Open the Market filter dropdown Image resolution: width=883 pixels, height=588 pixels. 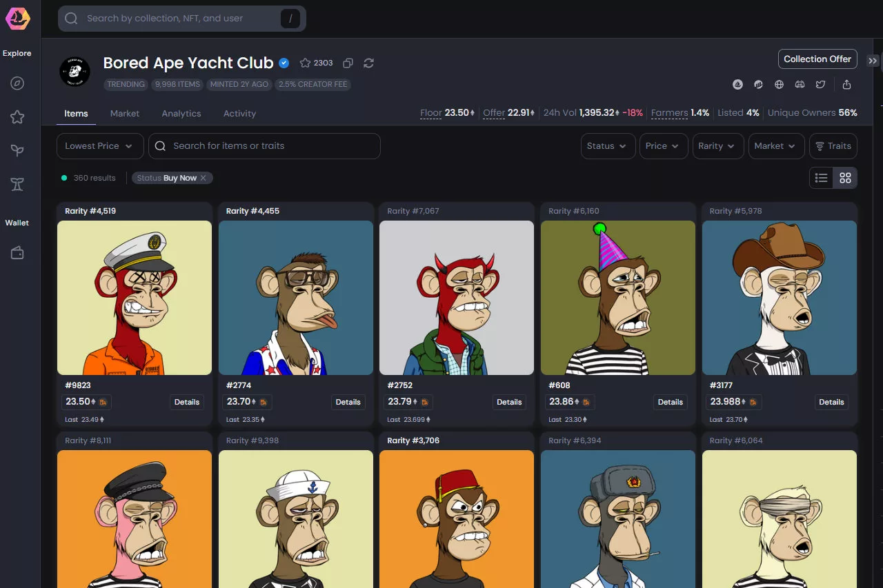[x=776, y=146]
